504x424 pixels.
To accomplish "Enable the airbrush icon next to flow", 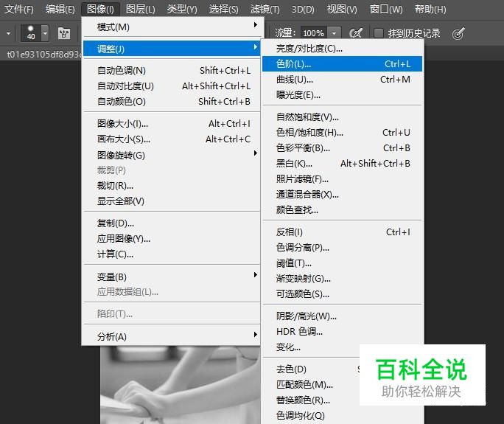I will click(356, 32).
